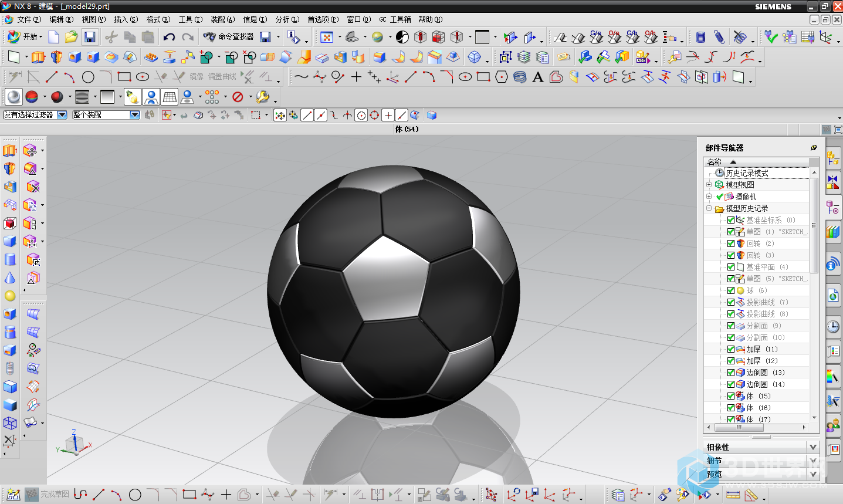Toggle checkbox for 回转 (2)
Image resolution: width=843 pixels, height=504 pixels.
[731, 243]
